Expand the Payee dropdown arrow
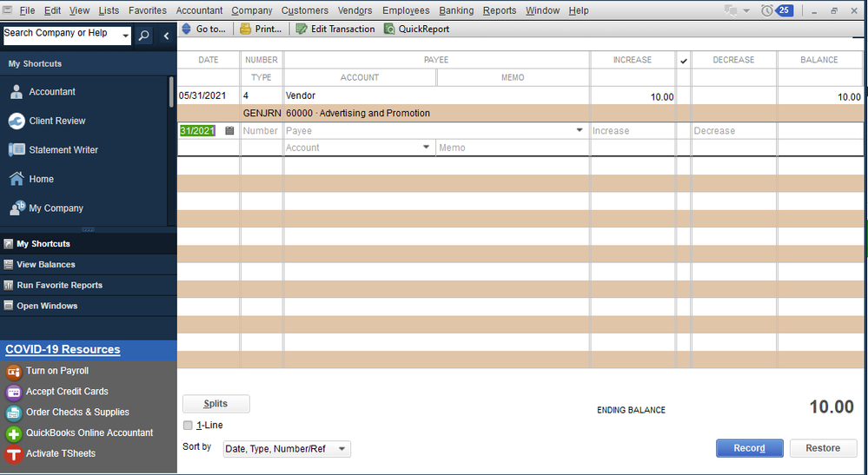 (x=580, y=130)
